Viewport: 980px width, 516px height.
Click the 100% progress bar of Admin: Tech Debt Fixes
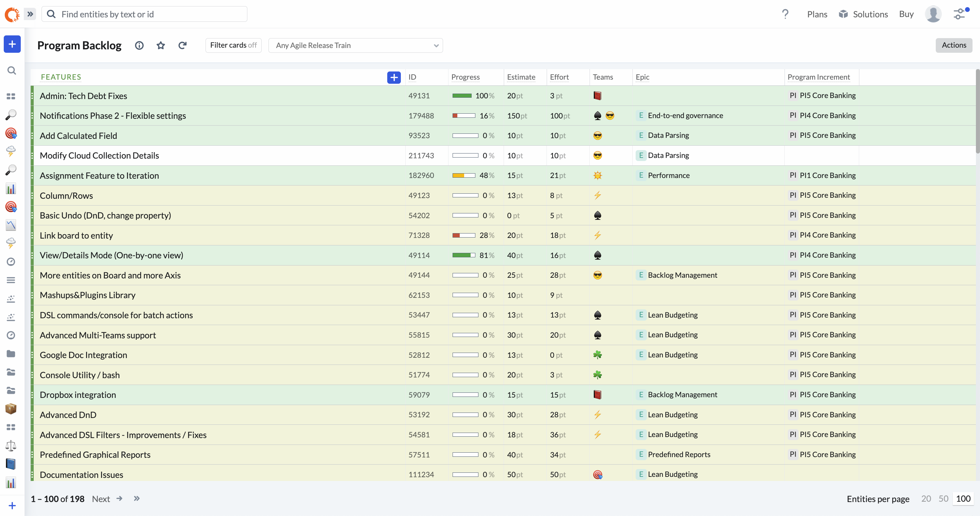click(462, 96)
